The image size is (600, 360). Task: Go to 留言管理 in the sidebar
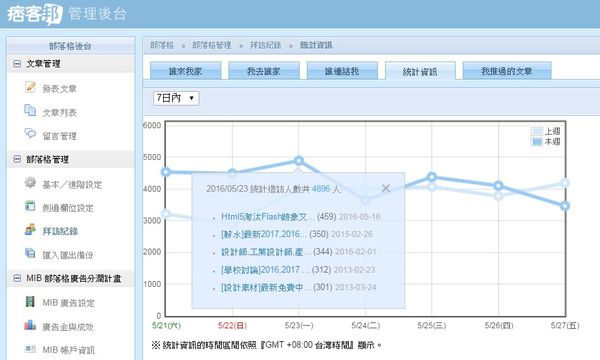pos(60,136)
